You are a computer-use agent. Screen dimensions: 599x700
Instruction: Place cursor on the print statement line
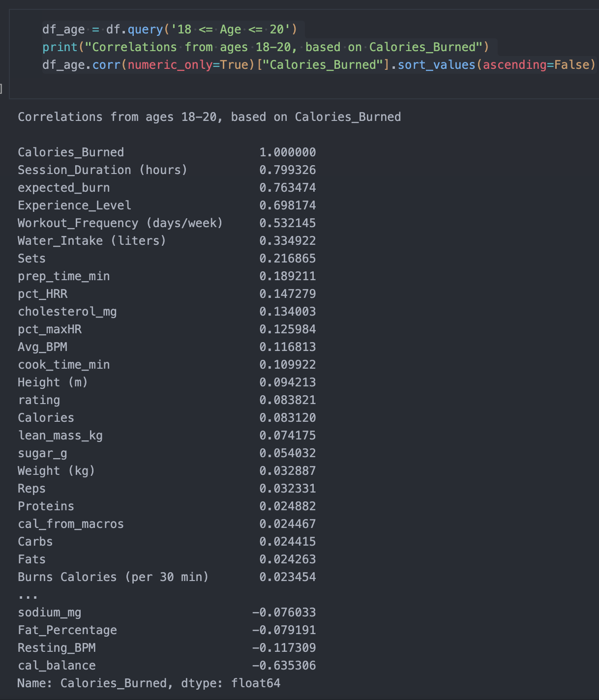266,47
